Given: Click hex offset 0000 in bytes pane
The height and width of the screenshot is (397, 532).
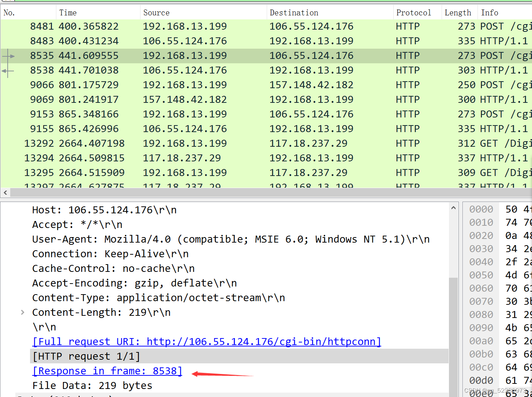Looking at the screenshot, I should pyautogui.click(x=481, y=209).
